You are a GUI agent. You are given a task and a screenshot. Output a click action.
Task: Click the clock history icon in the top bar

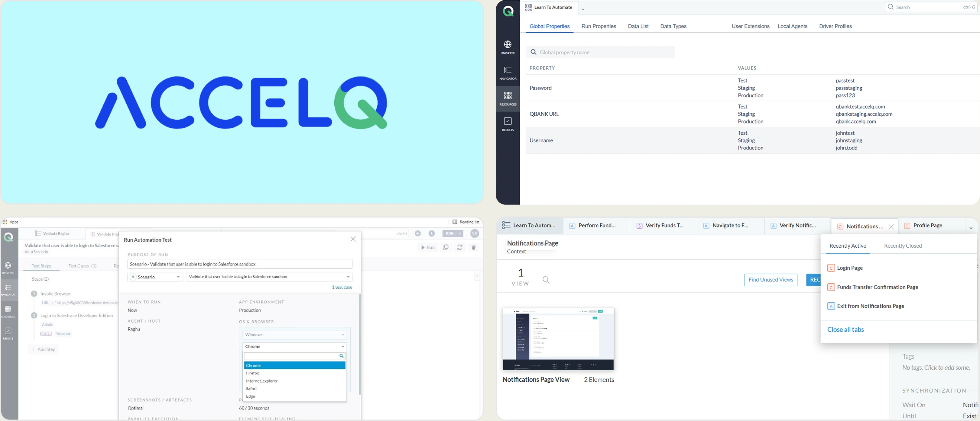click(431, 234)
